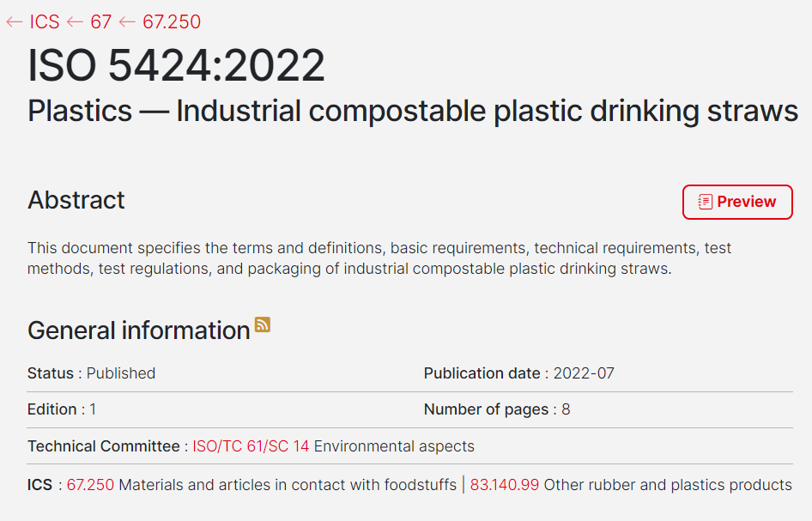Screen dimensions: 812x521
Task: Open the 67 breadcrumb link
Action: pos(100,22)
